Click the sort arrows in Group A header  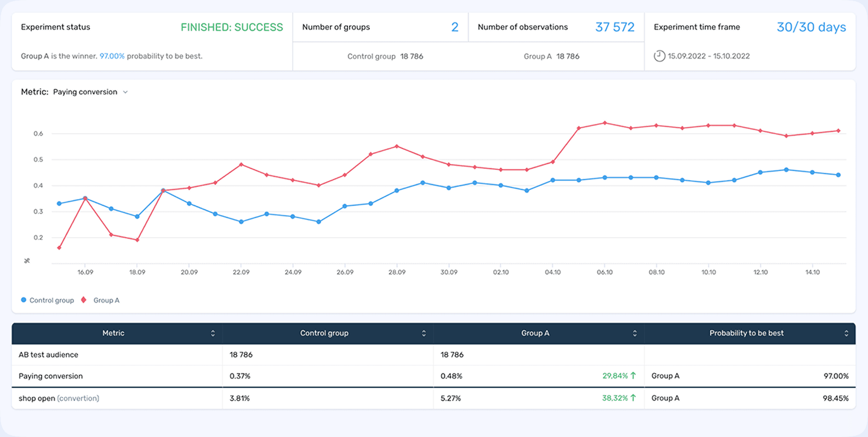[635, 334]
